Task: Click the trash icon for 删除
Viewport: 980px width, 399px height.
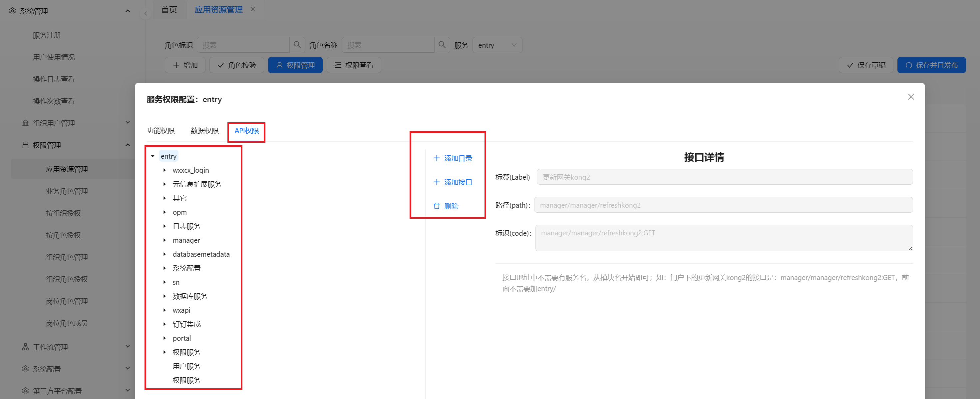Action: 437,206
